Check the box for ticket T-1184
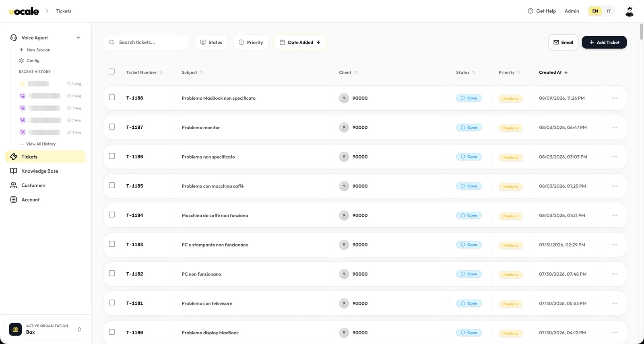 click(x=112, y=215)
